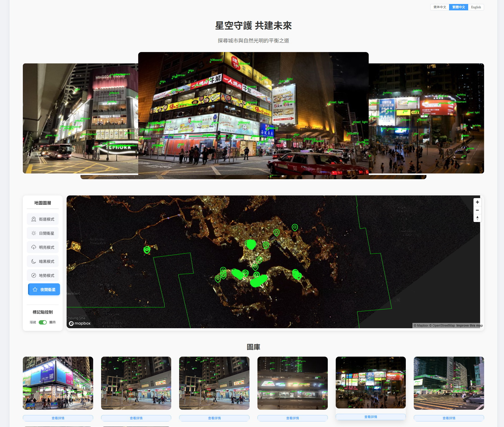
Task: Reset map bearing to north
Action: [477, 218]
